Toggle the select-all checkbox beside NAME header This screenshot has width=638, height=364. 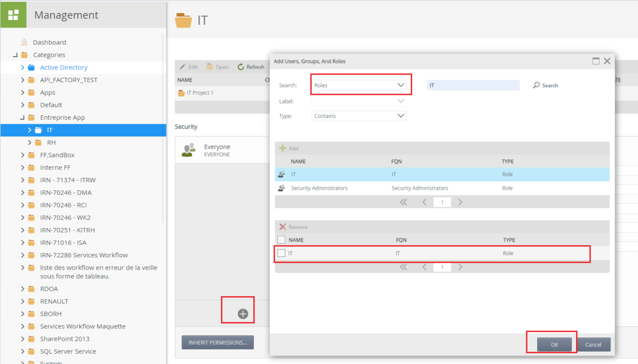pyautogui.click(x=281, y=240)
